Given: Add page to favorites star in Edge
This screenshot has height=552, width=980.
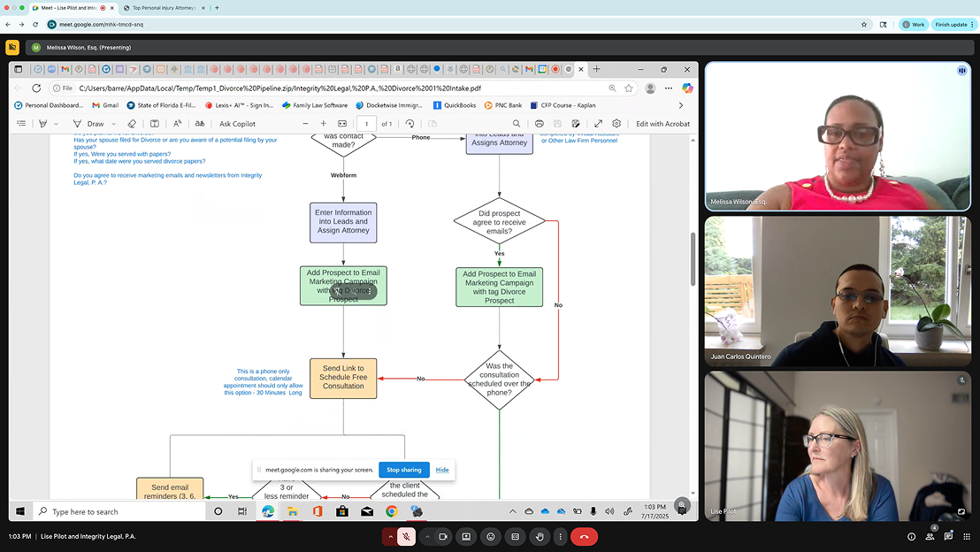Looking at the screenshot, I should click(x=629, y=88).
